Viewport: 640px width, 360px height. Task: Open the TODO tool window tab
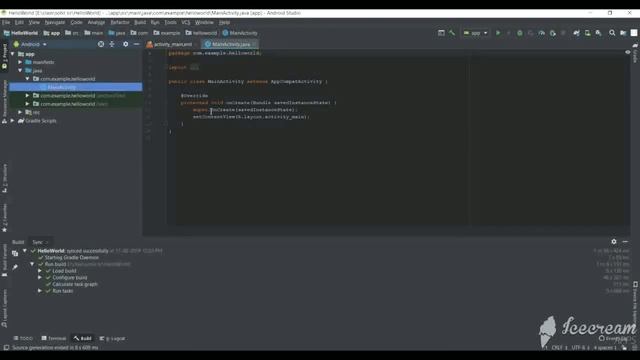[23, 338]
